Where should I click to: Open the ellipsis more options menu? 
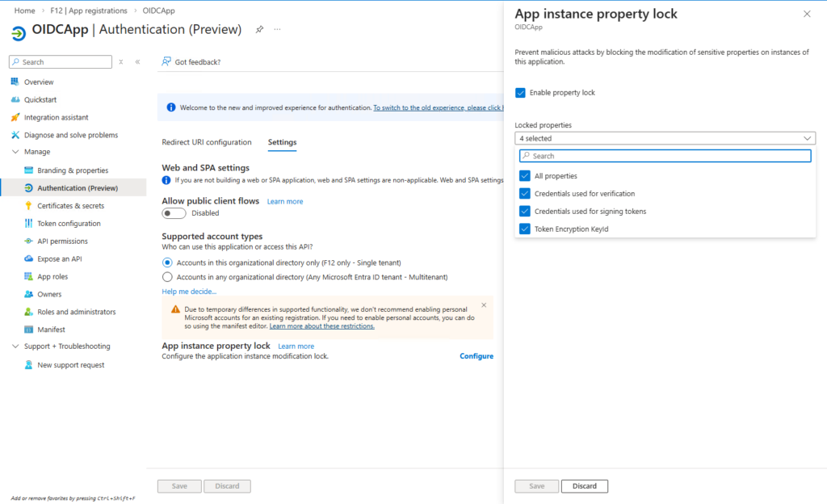tap(278, 30)
